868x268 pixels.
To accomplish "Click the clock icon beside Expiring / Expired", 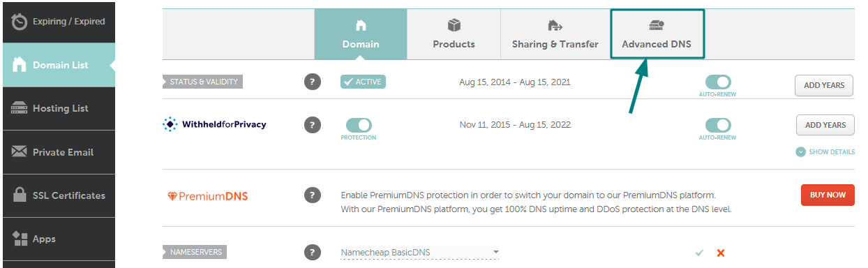I will point(20,22).
